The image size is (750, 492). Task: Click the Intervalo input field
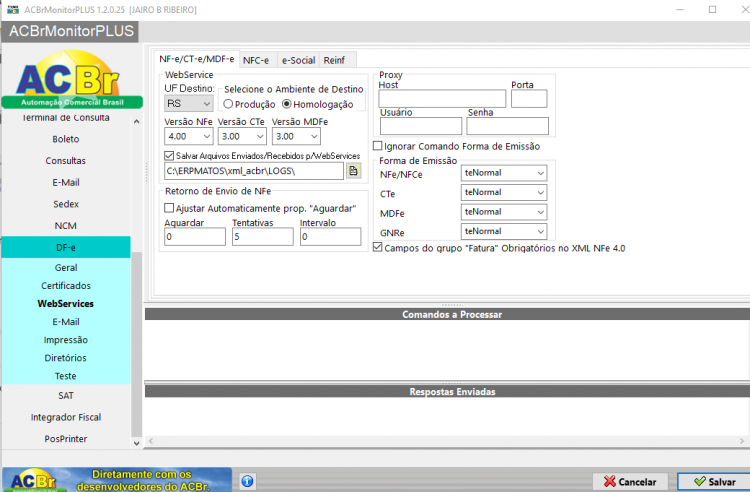pos(331,237)
